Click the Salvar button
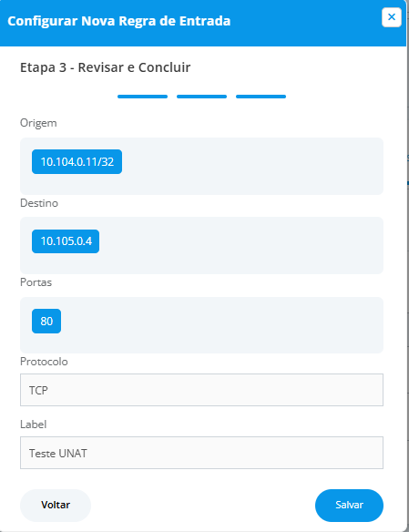Viewport: 409px width, 532px height. tap(349, 506)
